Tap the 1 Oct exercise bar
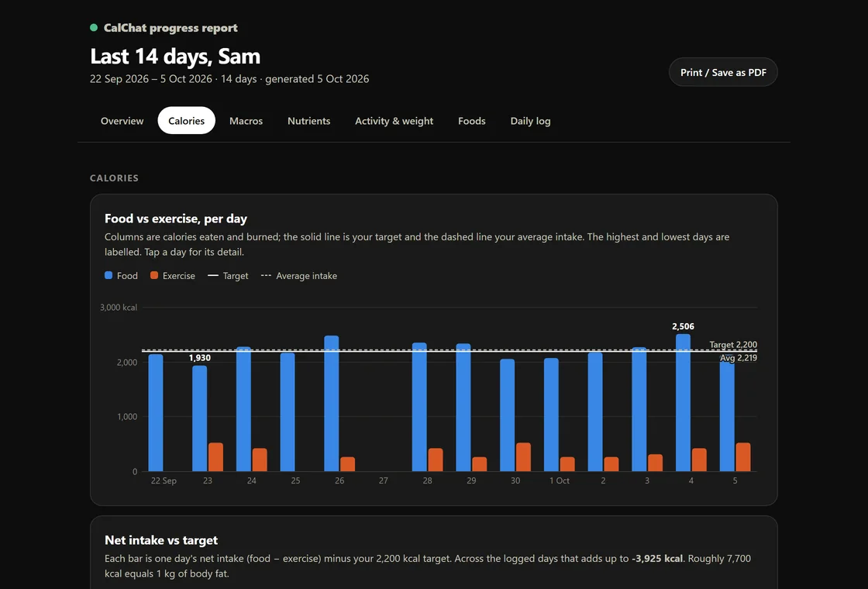This screenshot has width=868, height=589. point(567,464)
